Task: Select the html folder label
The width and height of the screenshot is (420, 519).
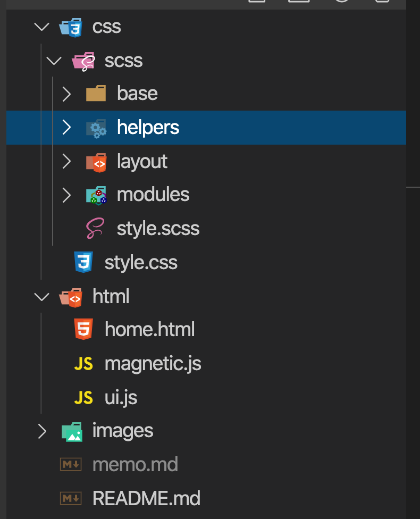Action: point(111,296)
